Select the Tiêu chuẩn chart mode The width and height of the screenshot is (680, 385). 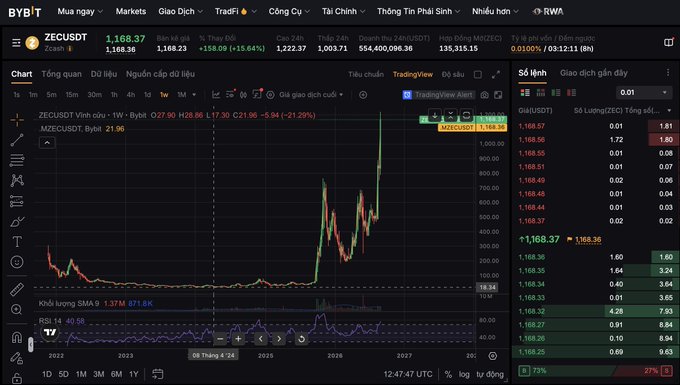pos(366,75)
